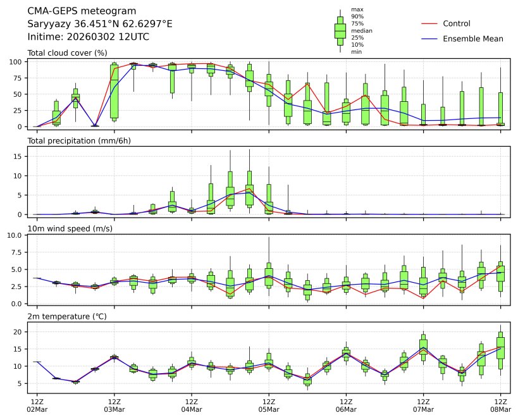Click the 12Z 08Mar x-axis label

[500, 405]
